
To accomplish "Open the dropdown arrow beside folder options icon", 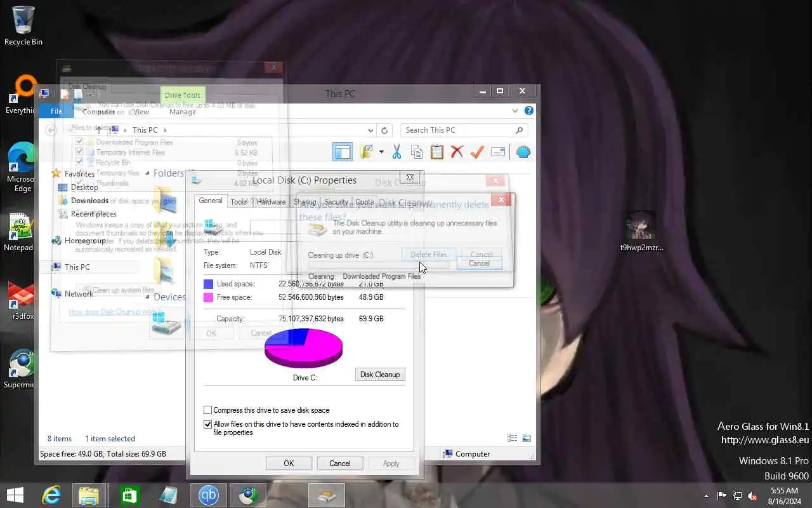I will point(381,152).
